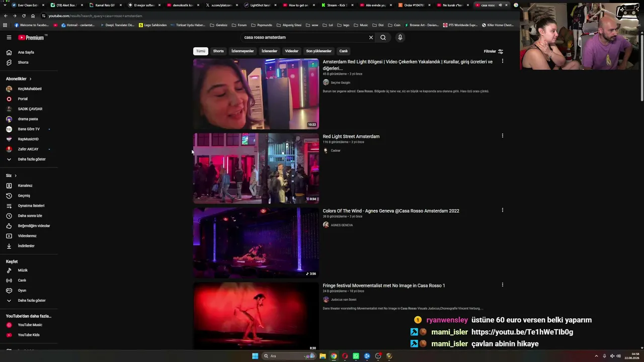Open Oynatma listeleri playlists

click(31, 206)
